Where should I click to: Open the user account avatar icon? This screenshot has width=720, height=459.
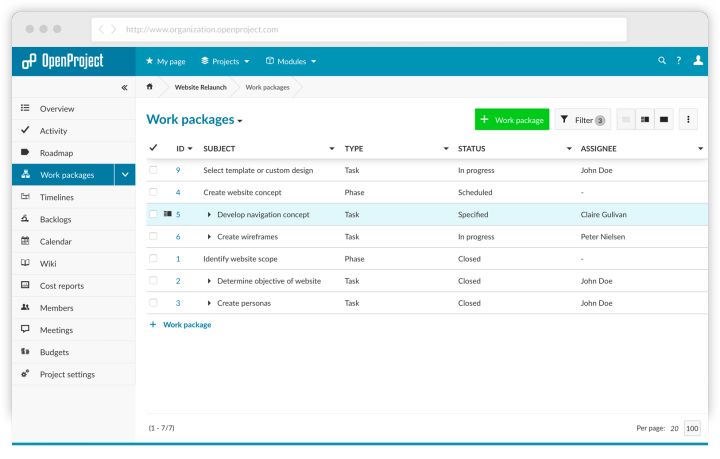pyautogui.click(x=698, y=61)
